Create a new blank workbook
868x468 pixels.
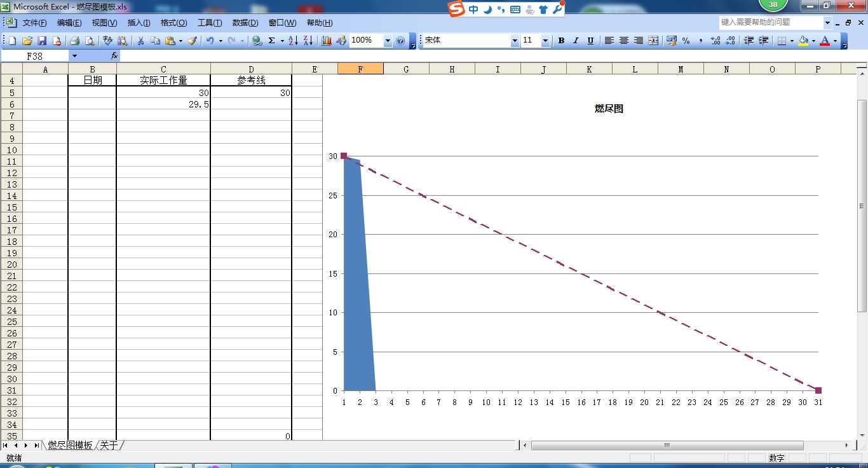pyautogui.click(x=13, y=41)
